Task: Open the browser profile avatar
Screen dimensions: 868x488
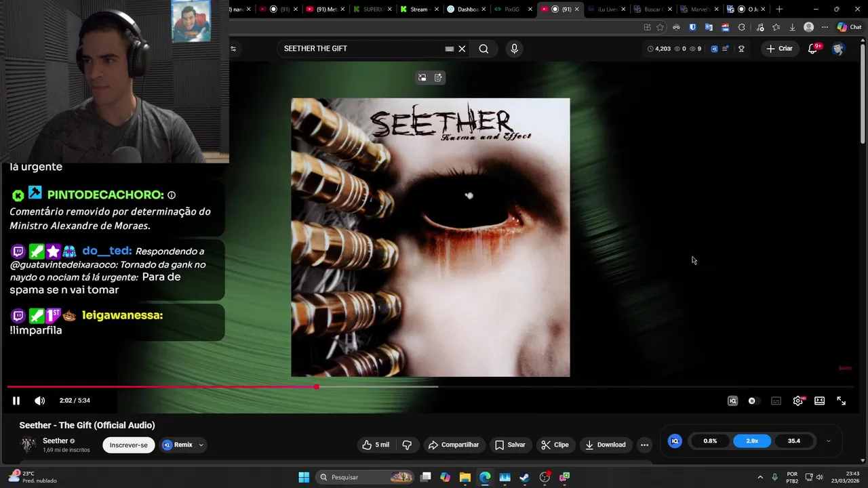Action: pyautogui.click(x=808, y=27)
